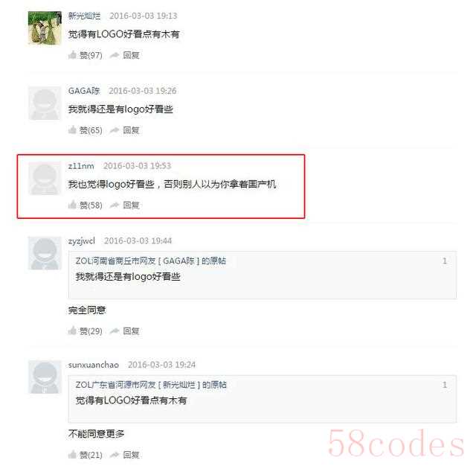476x466 pixels.
Task: Like zyzjwcl's comment with 29 likes
Action: pyautogui.click(x=86, y=331)
